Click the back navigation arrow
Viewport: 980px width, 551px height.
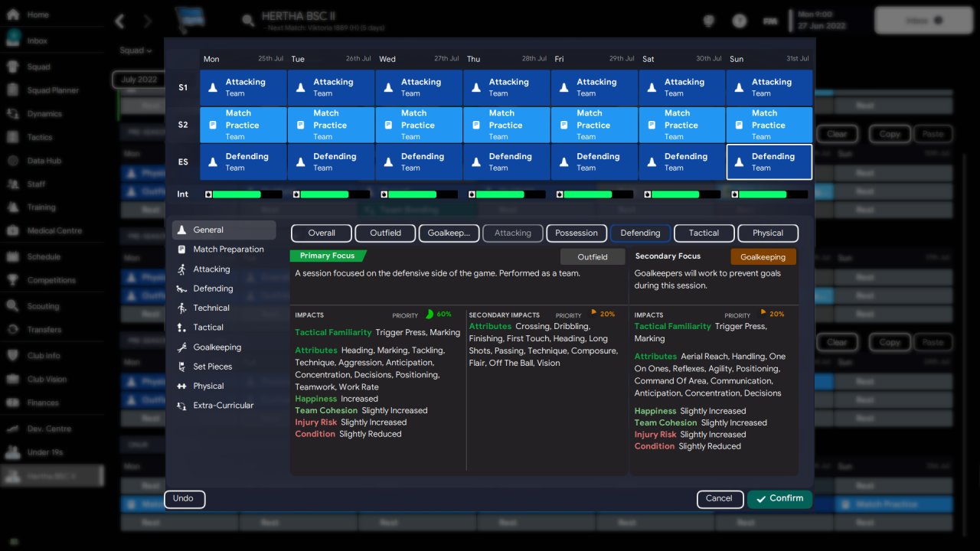(120, 21)
